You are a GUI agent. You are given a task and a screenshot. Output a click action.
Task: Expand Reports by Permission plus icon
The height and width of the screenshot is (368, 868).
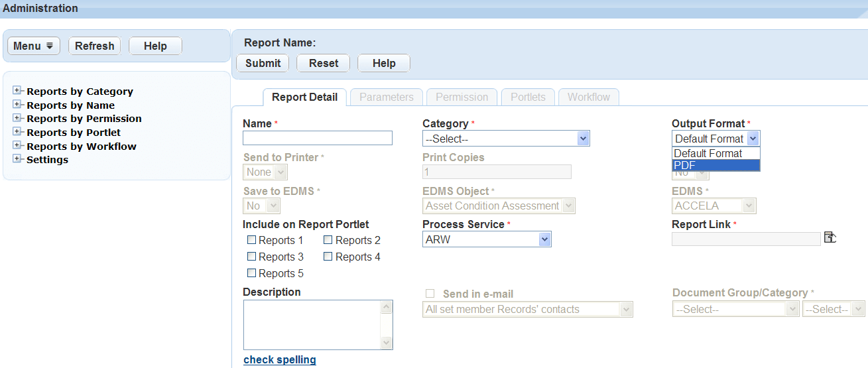[18, 118]
